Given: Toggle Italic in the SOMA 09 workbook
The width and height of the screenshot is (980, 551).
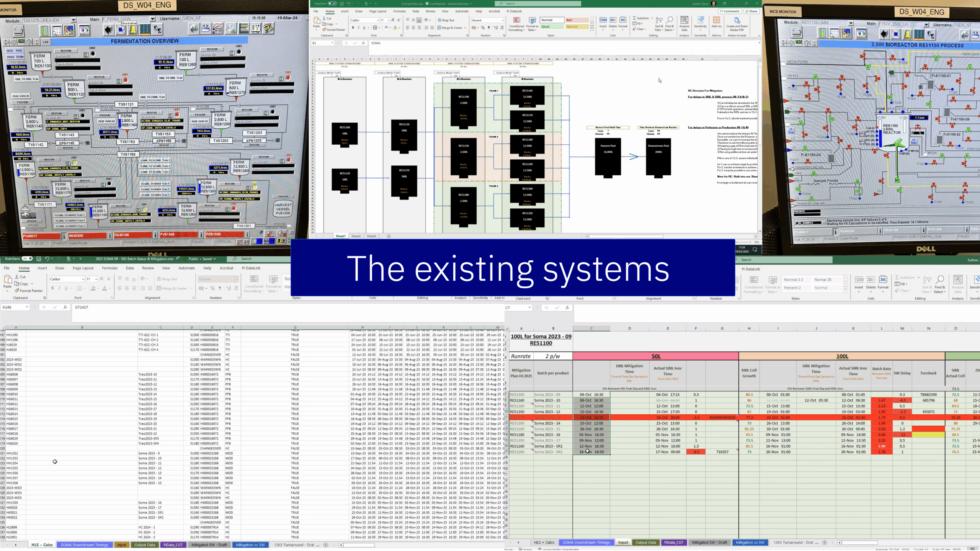Looking at the screenshot, I should click(59, 288).
